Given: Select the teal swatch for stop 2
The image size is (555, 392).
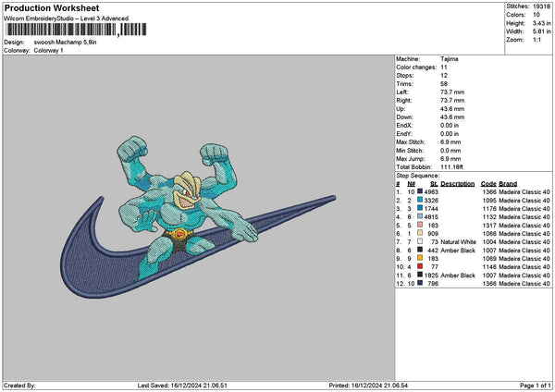Looking at the screenshot, I should point(420,200).
